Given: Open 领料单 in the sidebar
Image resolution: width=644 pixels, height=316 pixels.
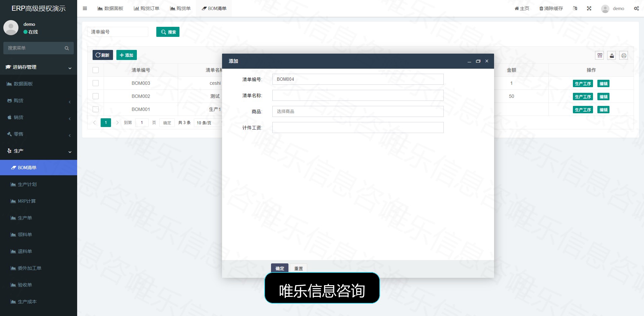Looking at the screenshot, I should coord(39,235).
